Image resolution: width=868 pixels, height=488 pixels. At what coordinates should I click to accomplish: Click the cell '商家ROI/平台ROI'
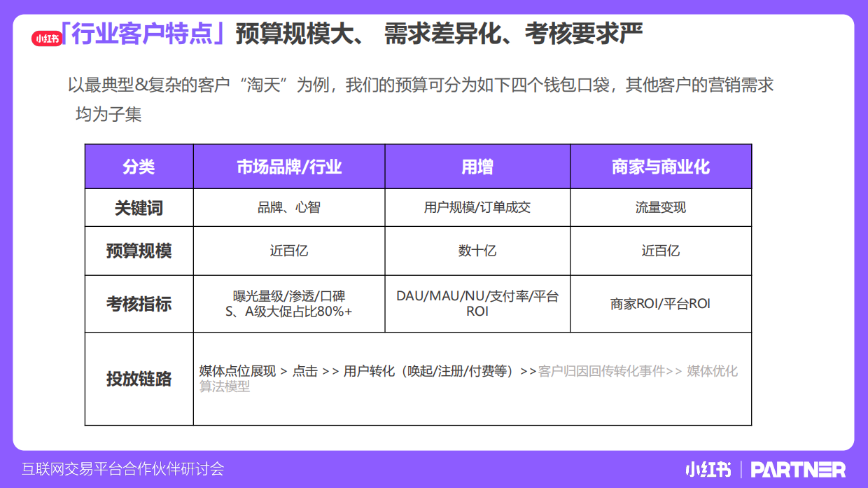tap(661, 304)
